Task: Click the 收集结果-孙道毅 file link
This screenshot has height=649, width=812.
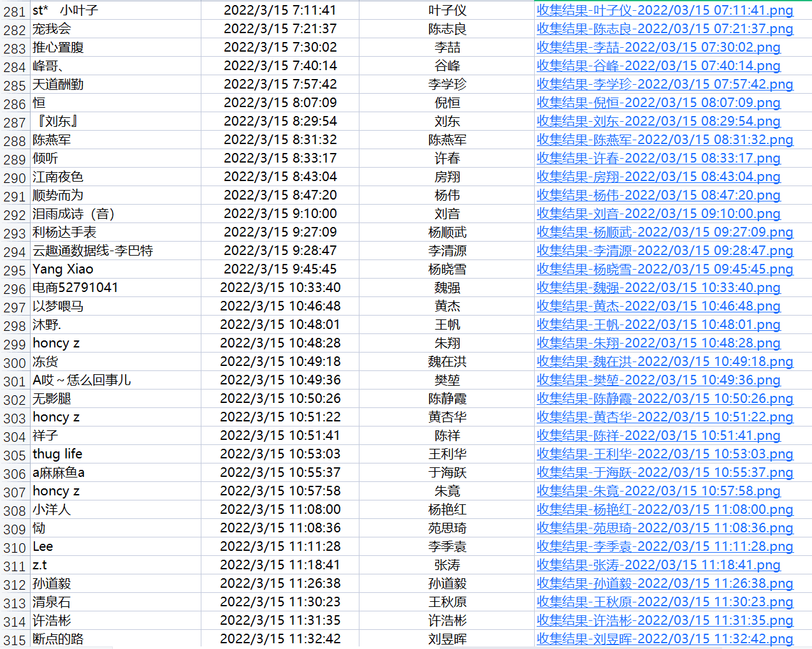Action: [x=665, y=583]
